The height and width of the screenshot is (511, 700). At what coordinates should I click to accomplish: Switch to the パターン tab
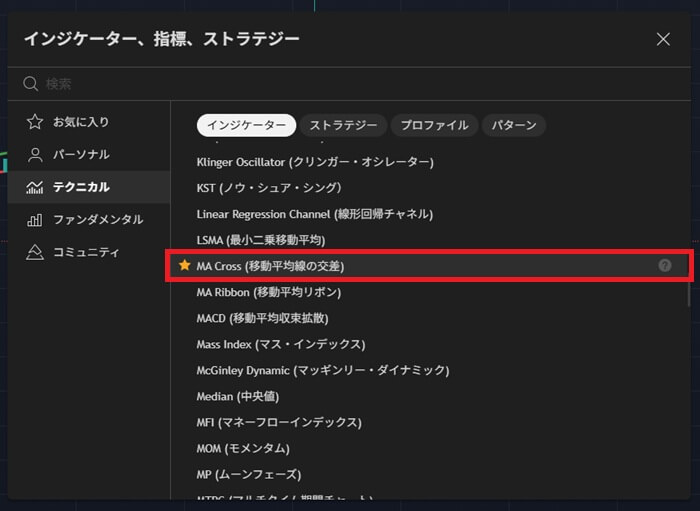tap(514, 125)
